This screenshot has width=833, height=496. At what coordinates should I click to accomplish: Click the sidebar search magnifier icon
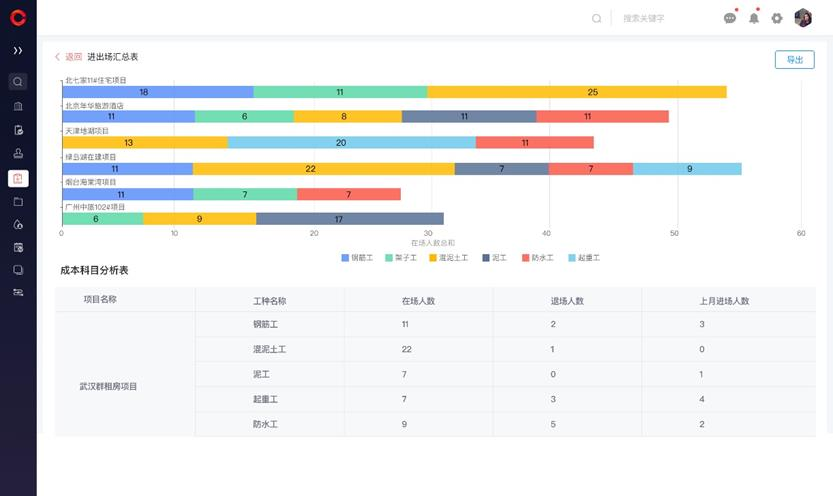[18, 82]
